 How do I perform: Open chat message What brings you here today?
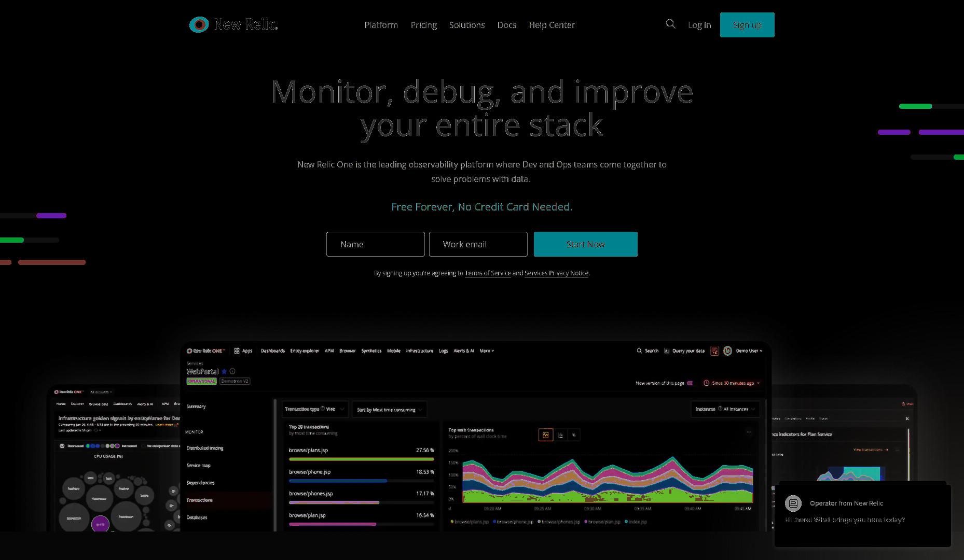click(845, 520)
